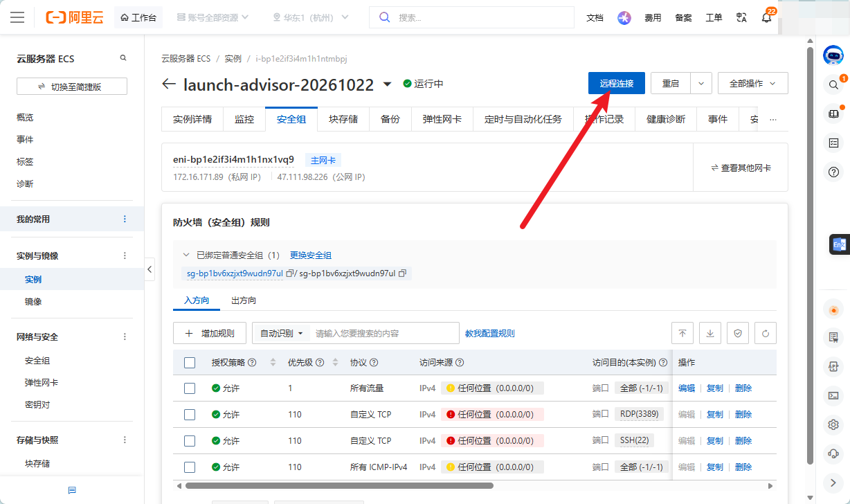Switch to the 块存储 tab
The image size is (850, 504).
(x=343, y=119)
